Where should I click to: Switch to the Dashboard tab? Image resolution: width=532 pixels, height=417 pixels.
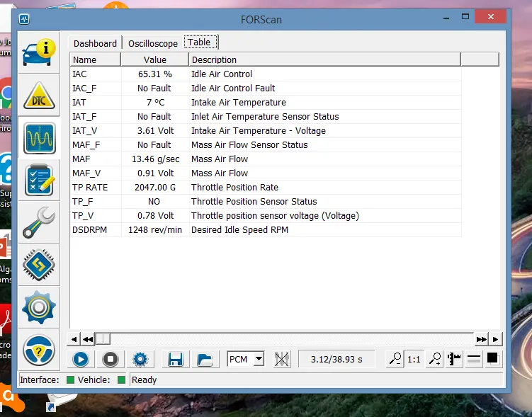(x=95, y=43)
